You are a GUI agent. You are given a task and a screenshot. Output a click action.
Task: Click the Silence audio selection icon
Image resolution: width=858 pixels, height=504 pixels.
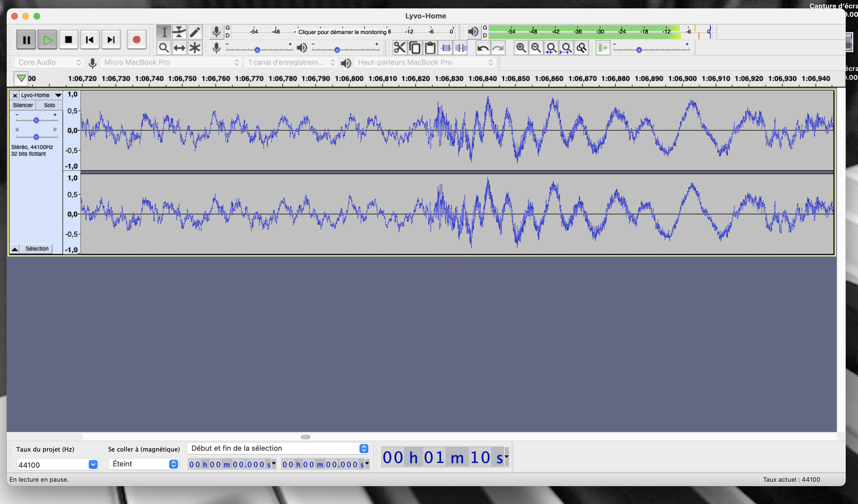tap(461, 48)
